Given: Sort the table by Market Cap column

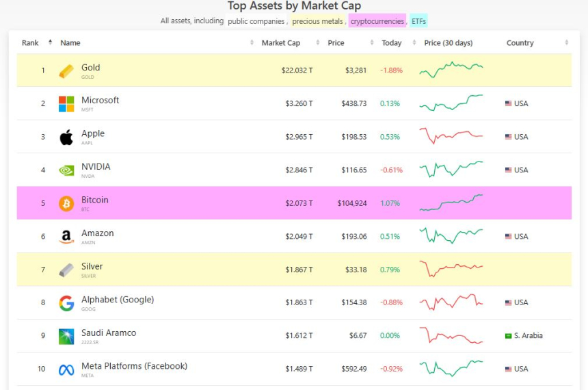Looking at the screenshot, I should pos(280,43).
